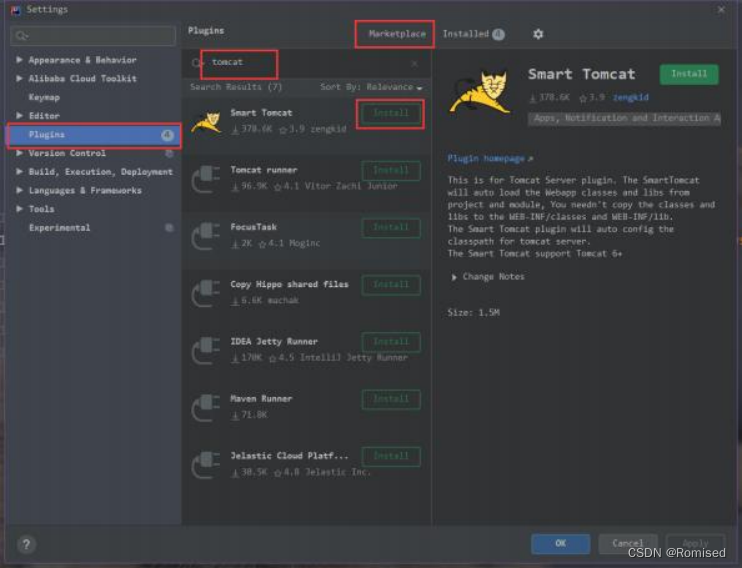Screen dimensions: 742x568
Task: Click the Apps, Notification and Interaction tag
Action: (x=624, y=118)
